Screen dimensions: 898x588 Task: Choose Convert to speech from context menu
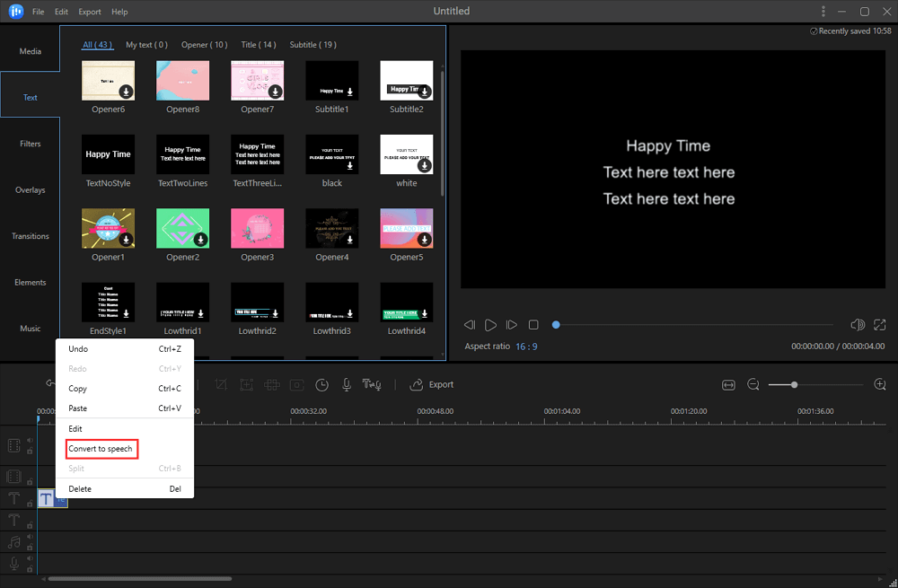(101, 449)
